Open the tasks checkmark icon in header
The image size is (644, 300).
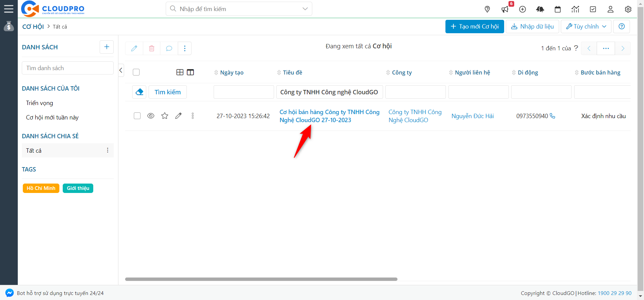pyautogui.click(x=593, y=9)
